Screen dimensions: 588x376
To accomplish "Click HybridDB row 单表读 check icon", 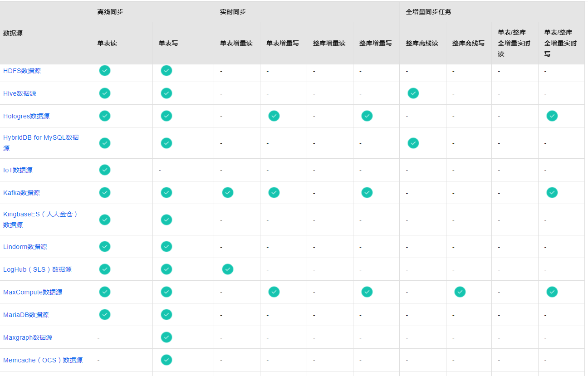I will click(105, 143).
